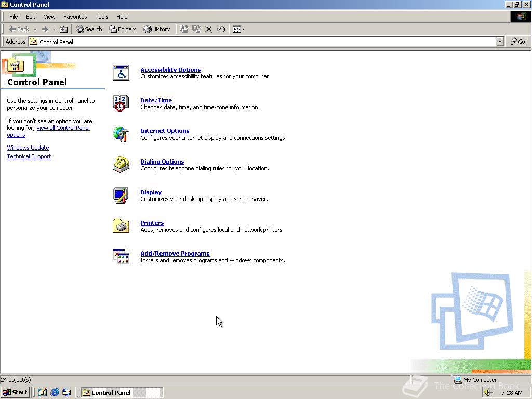
Task: Click the Move To toolbar icon
Action: (183, 29)
